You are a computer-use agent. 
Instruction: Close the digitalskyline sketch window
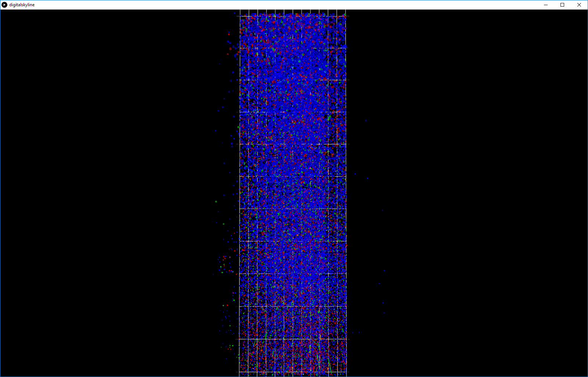tap(579, 5)
